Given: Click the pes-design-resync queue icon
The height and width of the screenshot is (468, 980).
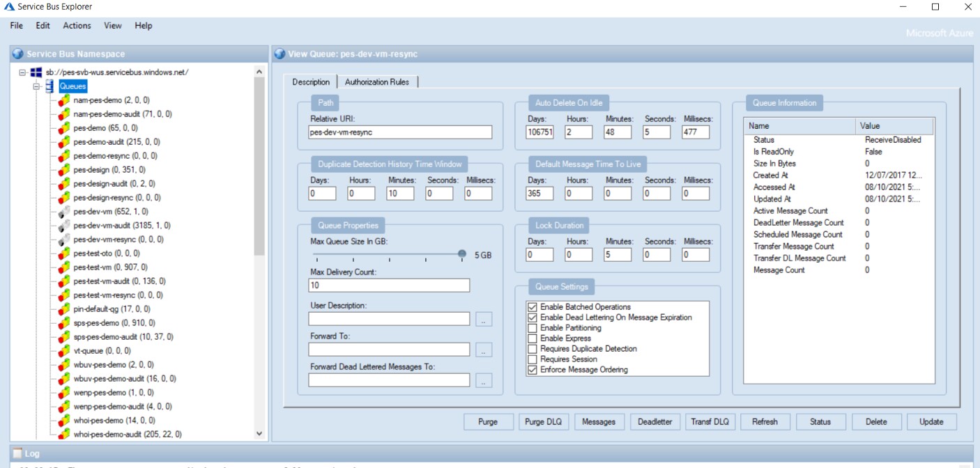Looking at the screenshot, I should pyautogui.click(x=63, y=198).
